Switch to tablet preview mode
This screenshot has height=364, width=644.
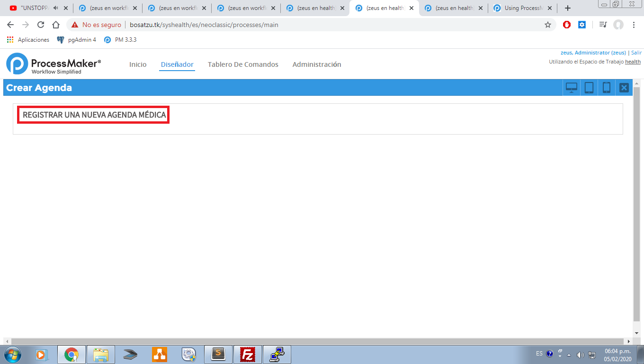coord(589,88)
